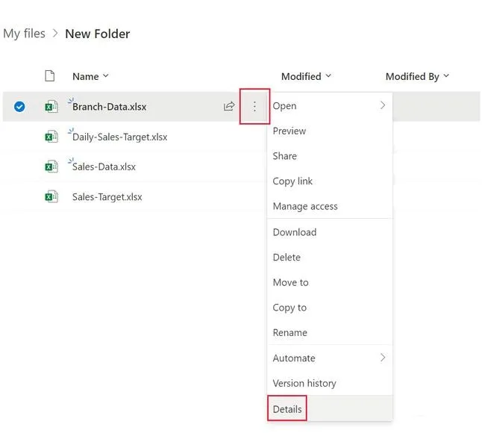Open the Branch-Data.xlsx file name
Viewport: 482px width, 448px height.
(x=110, y=107)
